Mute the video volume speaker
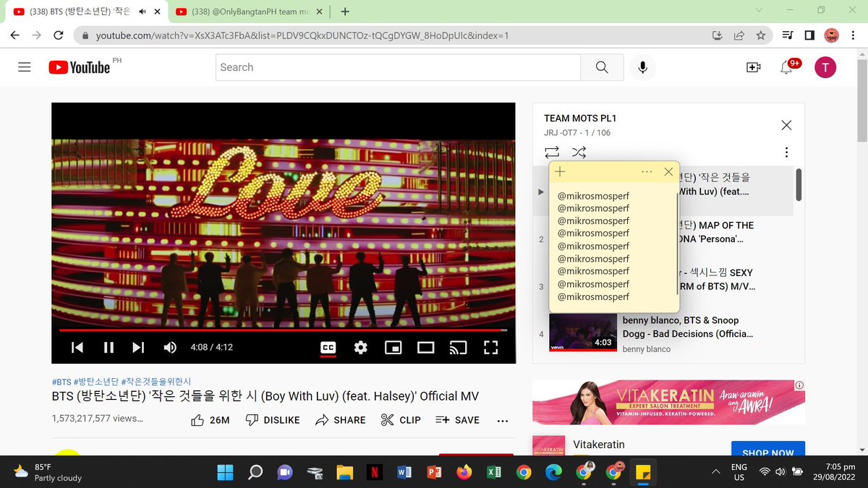The width and height of the screenshot is (868, 488). [170, 348]
